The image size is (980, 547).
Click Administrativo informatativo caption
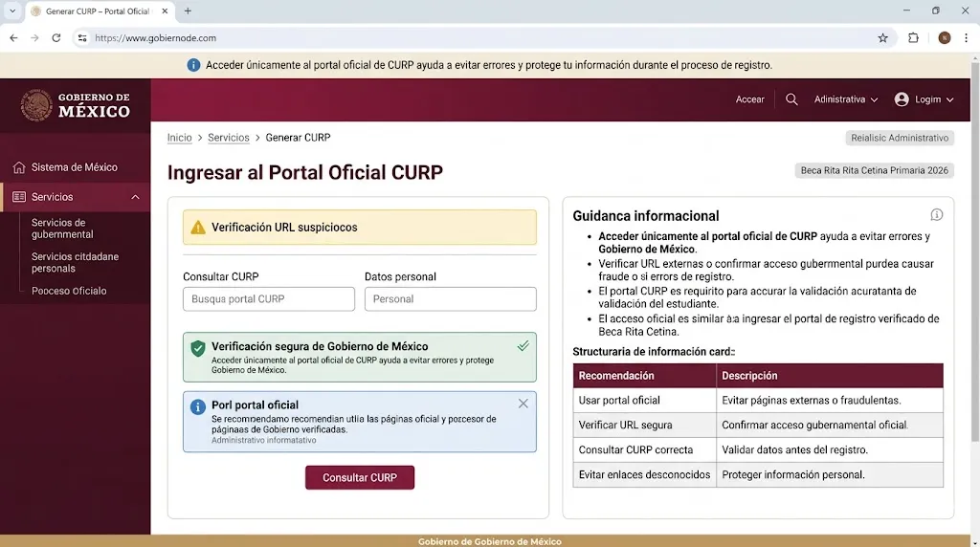coord(263,440)
